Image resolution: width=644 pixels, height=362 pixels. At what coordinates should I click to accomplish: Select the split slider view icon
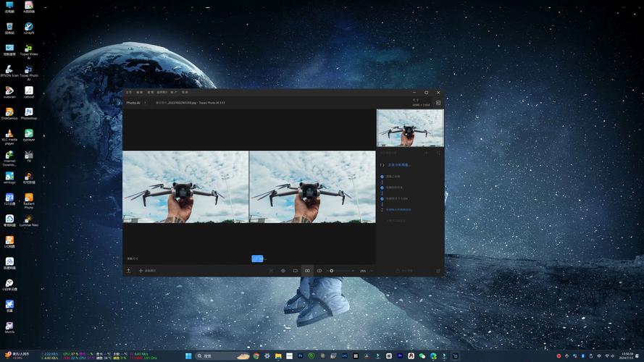pyautogui.click(x=319, y=271)
